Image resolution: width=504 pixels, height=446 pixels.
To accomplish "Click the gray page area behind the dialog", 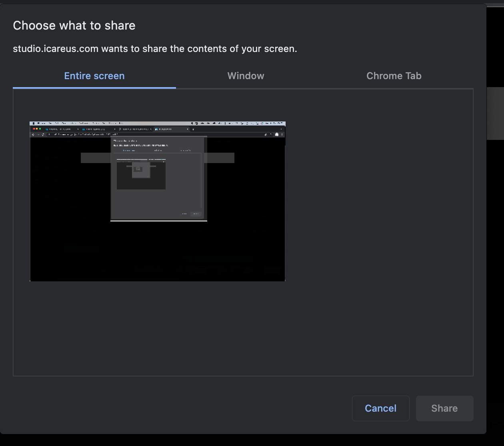I will click(495, 113).
